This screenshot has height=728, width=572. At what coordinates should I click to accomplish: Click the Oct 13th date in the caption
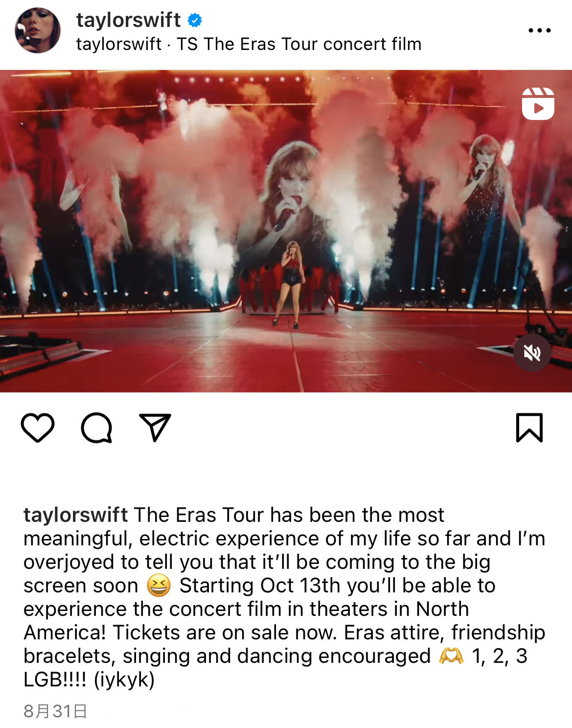click(x=300, y=586)
